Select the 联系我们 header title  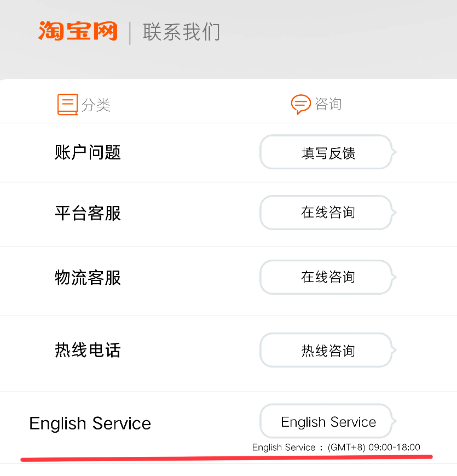182,32
